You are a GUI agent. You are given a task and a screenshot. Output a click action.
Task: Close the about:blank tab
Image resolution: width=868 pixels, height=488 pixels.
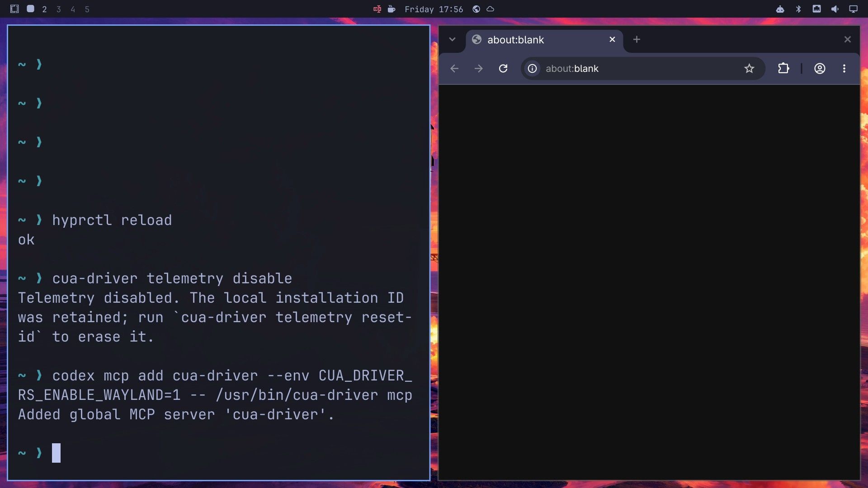(612, 39)
